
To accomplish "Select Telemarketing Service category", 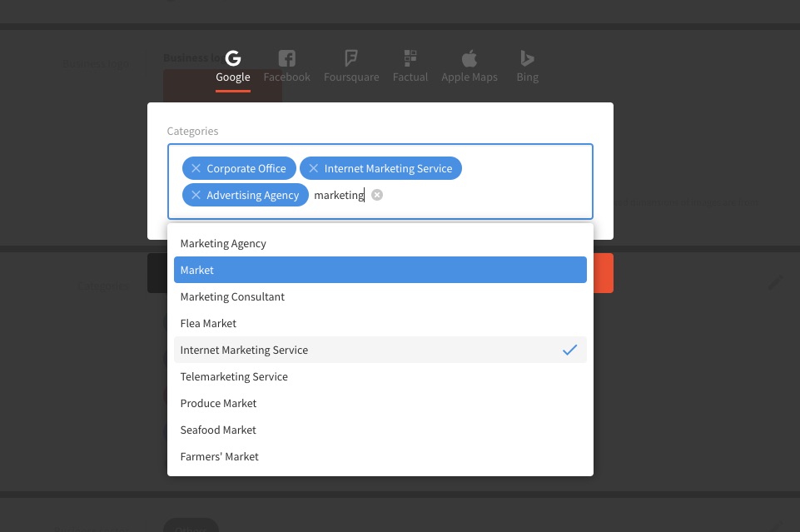I will (380, 376).
